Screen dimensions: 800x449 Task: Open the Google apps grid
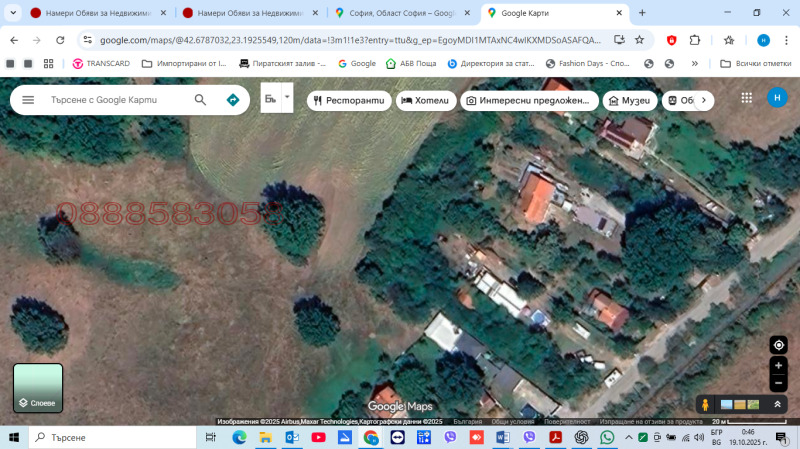[x=746, y=98]
